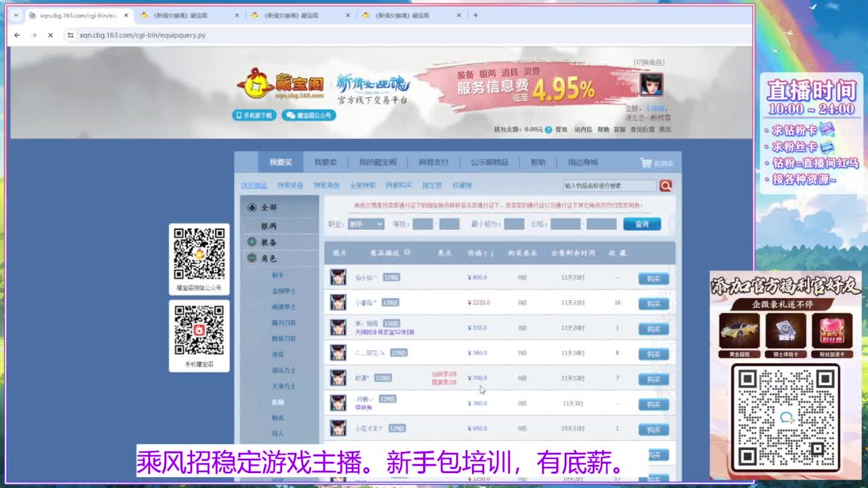This screenshot has height=488, width=868.
Task: Select 异人 in the role list
Action: coord(278,433)
